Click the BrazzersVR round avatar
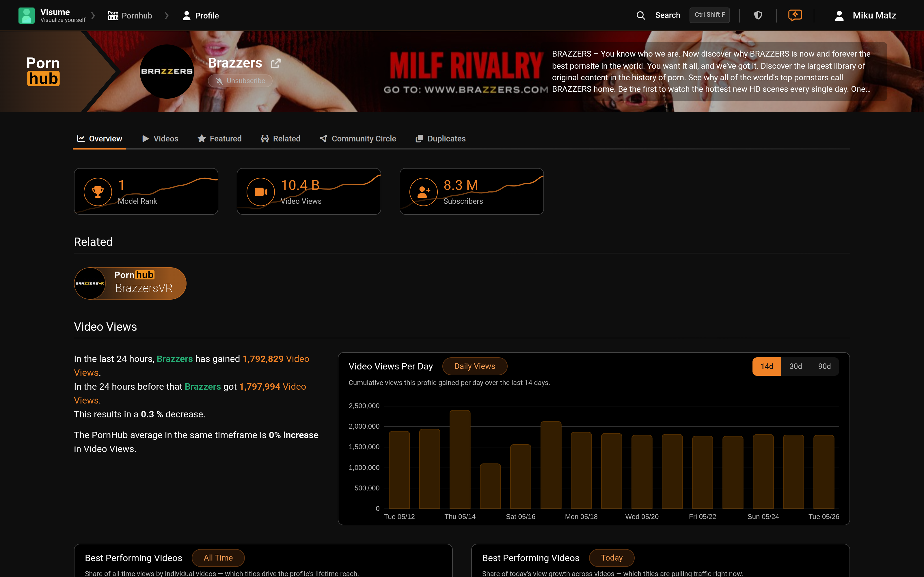Viewport: 924px width, 577px height. coord(90,283)
